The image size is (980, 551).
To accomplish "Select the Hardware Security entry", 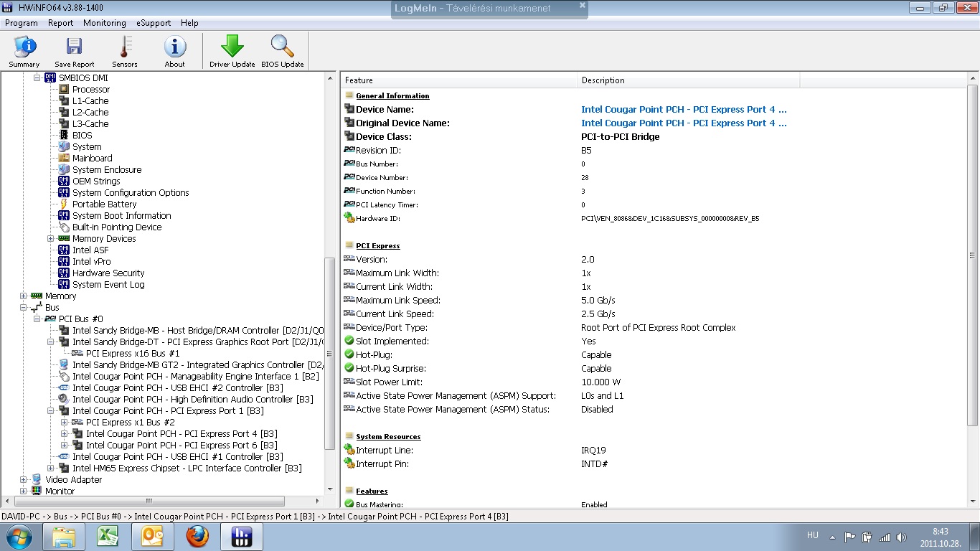I will point(108,273).
